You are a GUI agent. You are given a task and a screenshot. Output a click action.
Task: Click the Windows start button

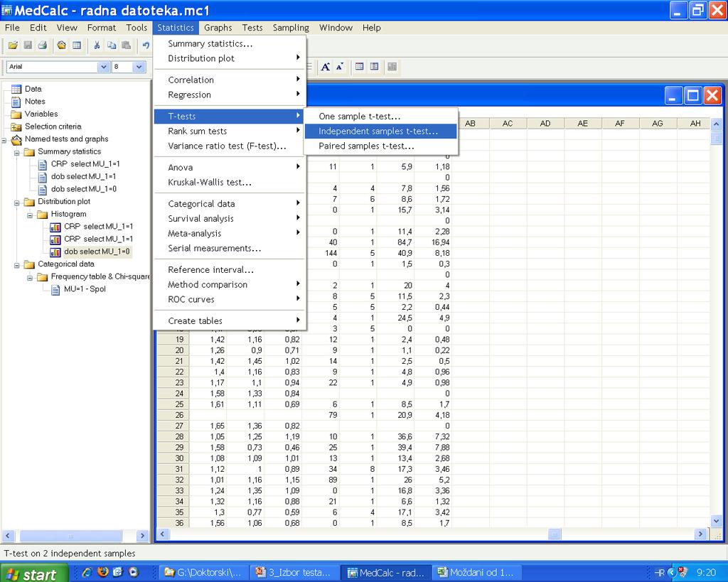point(34,573)
